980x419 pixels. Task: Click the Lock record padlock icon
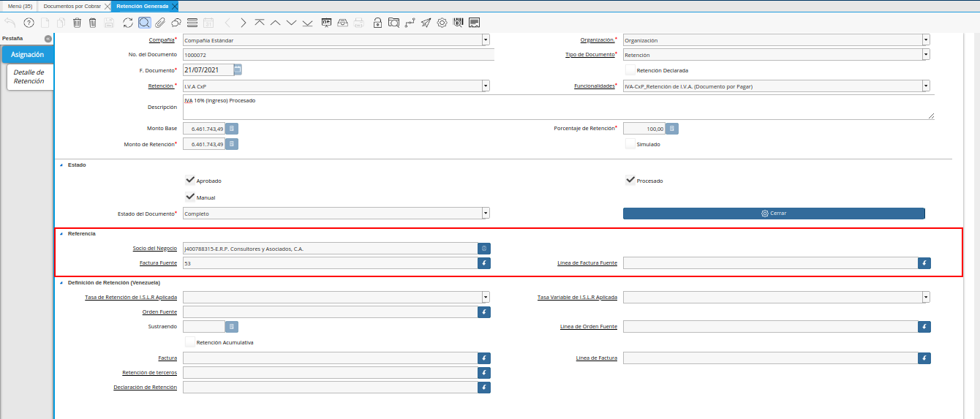[377, 23]
